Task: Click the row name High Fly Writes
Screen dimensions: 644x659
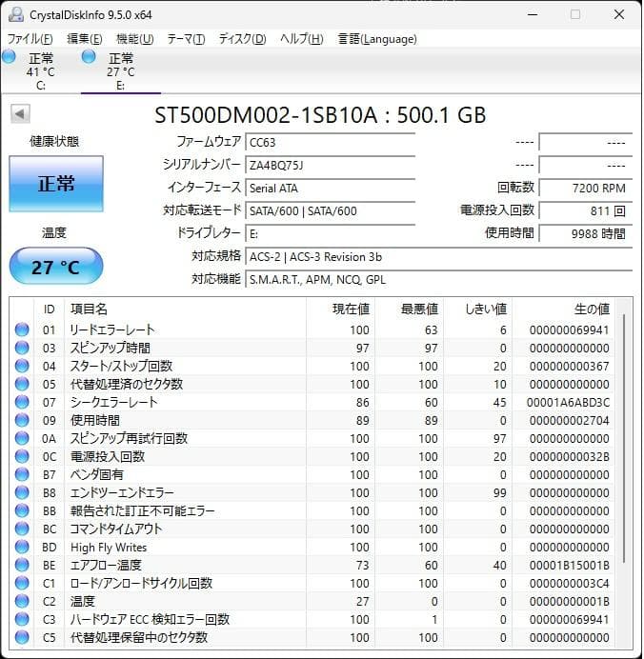Action: point(109,547)
